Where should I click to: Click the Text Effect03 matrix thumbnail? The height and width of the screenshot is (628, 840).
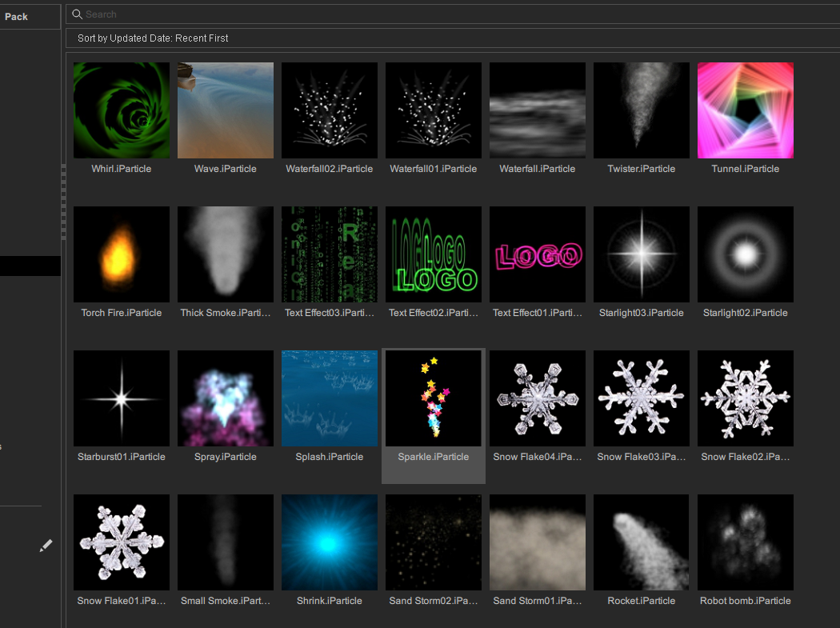[330, 254]
